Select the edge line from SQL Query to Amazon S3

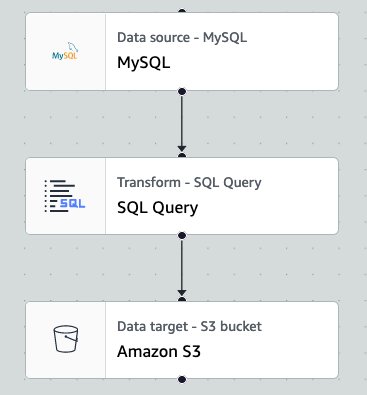(182, 264)
